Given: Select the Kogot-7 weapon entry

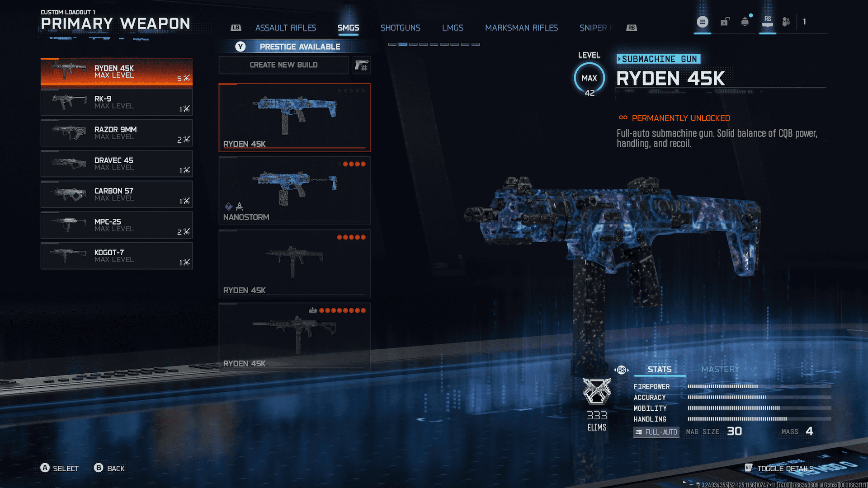Looking at the screenshot, I should click(x=116, y=256).
